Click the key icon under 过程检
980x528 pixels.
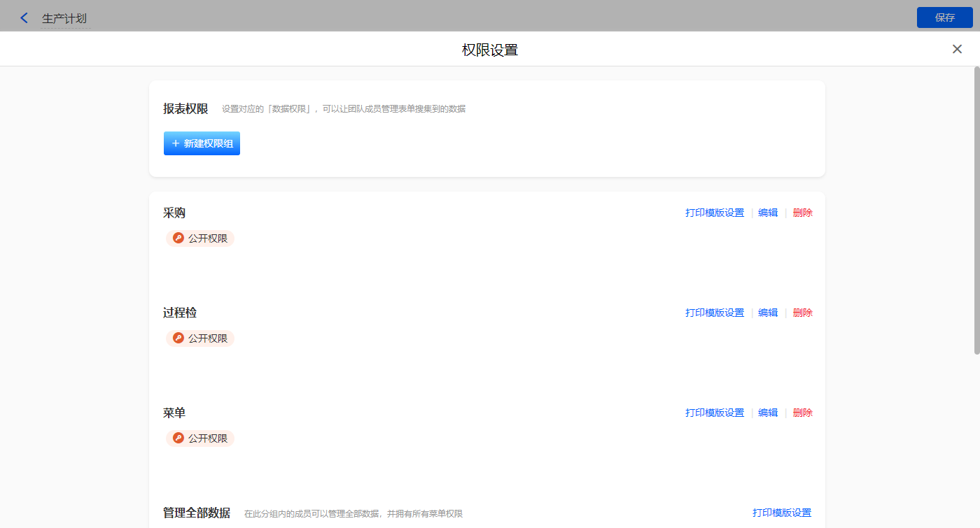[178, 338]
